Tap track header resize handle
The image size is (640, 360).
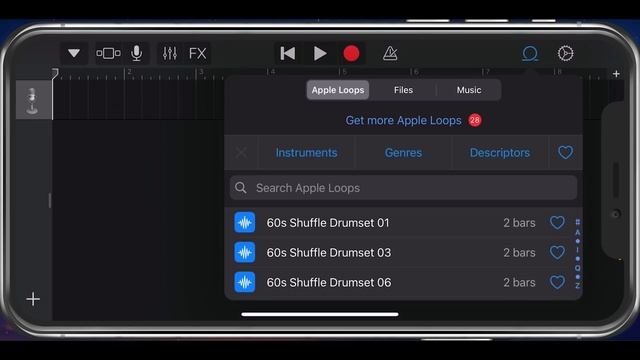(x=50, y=200)
